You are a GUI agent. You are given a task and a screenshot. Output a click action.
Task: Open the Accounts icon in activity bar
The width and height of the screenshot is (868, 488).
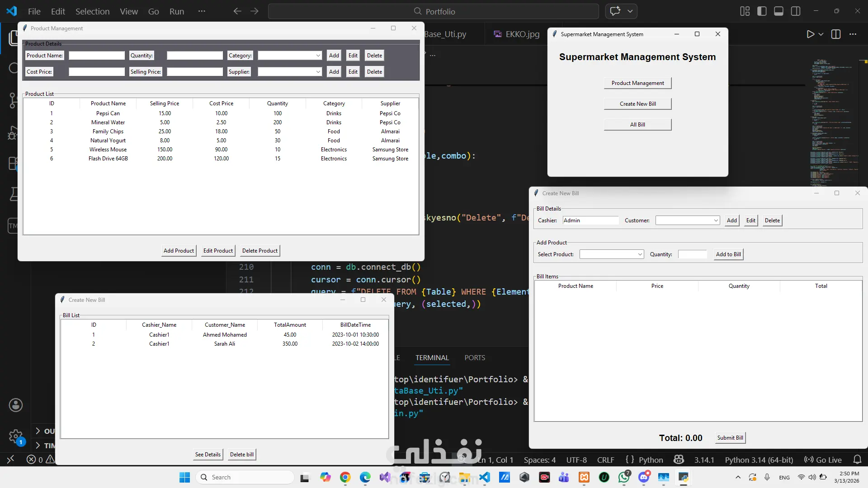point(16,405)
